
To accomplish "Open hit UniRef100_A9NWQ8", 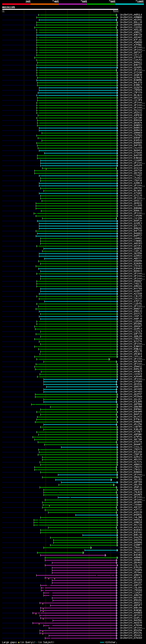I will 131,17.
